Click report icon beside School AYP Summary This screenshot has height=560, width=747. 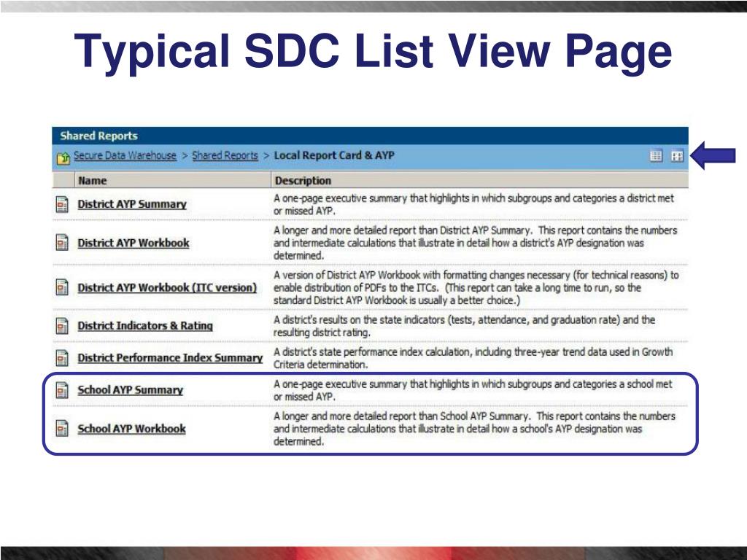point(62,390)
